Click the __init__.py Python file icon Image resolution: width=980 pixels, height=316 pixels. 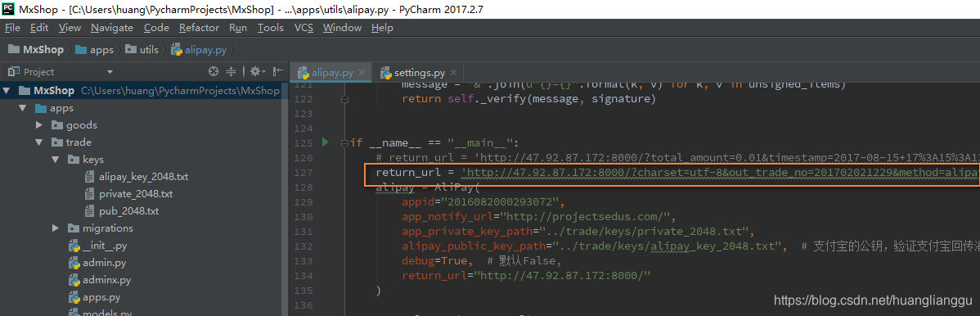tap(74, 246)
